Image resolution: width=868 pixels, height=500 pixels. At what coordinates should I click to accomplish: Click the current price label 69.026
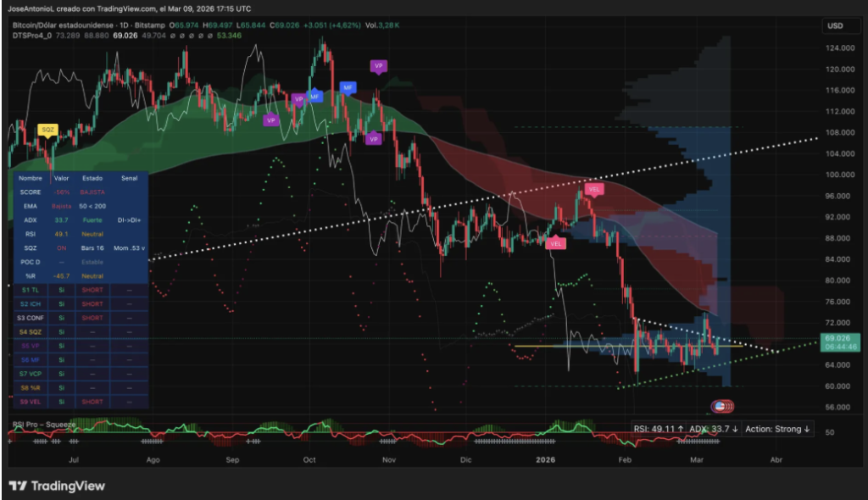pos(837,338)
